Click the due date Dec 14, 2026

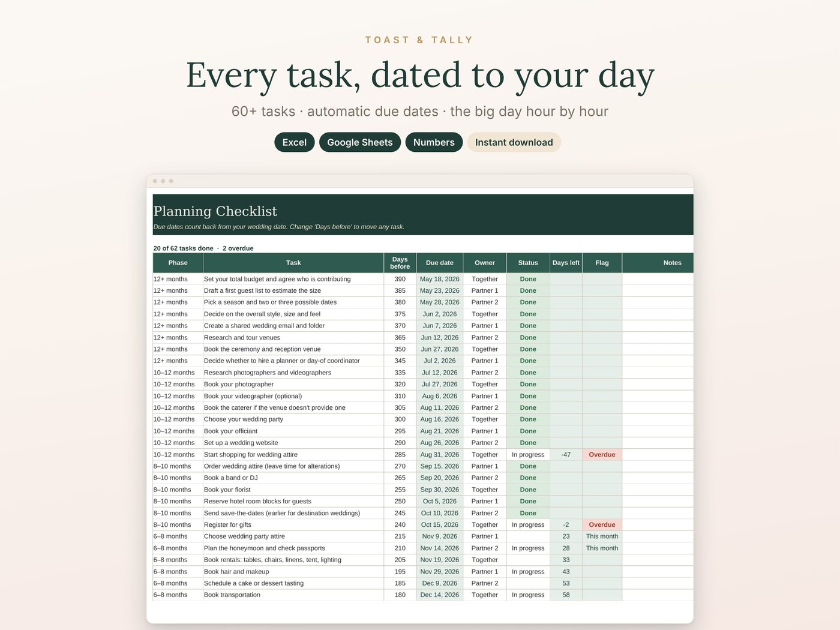(x=440, y=595)
